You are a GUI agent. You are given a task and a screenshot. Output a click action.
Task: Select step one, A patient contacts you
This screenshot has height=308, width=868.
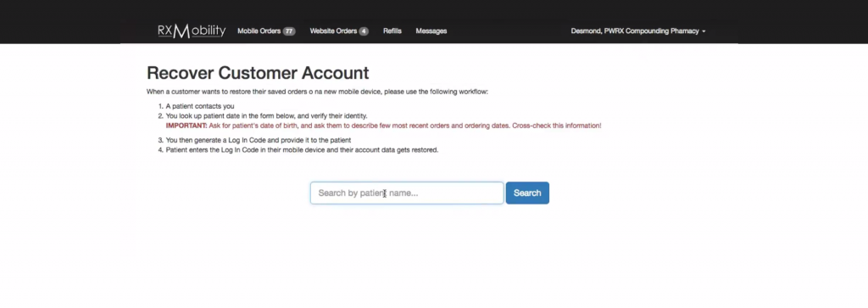(200, 106)
